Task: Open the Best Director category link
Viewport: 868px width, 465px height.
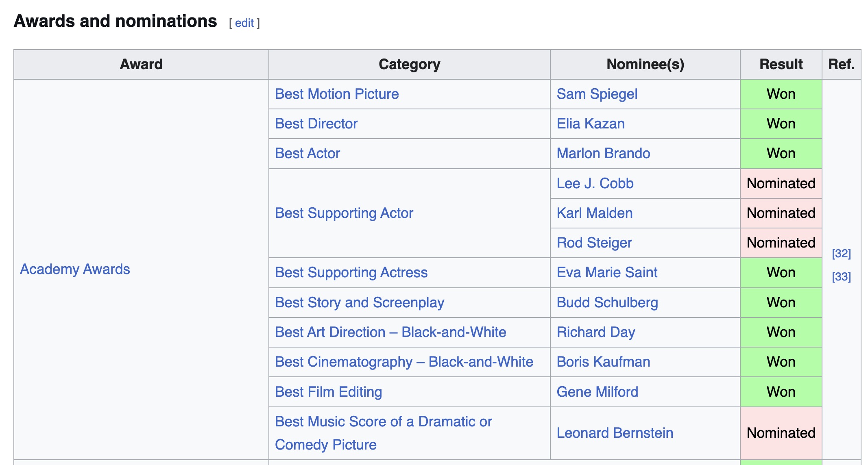Action: coord(316,124)
